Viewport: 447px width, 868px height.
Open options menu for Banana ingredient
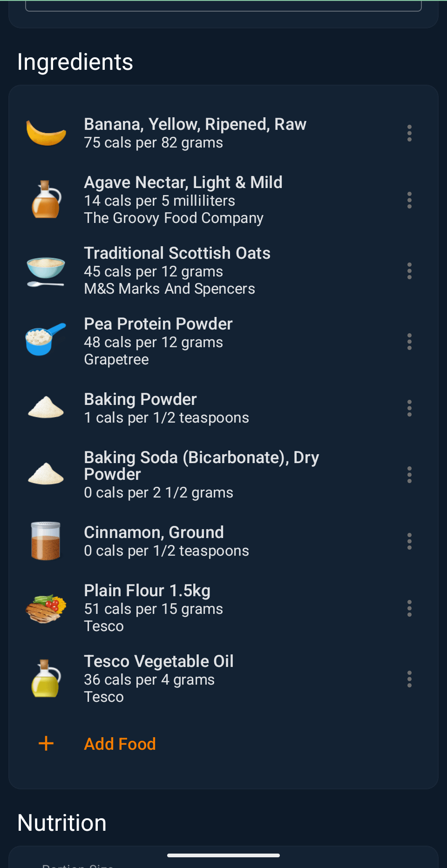pyautogui.click(x=409, y=133)
